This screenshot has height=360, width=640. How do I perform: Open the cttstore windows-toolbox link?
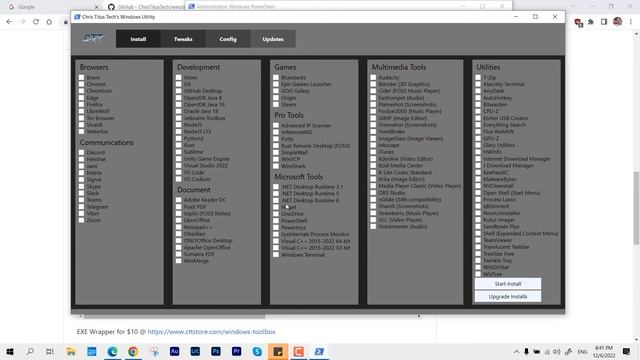(211, 332)
